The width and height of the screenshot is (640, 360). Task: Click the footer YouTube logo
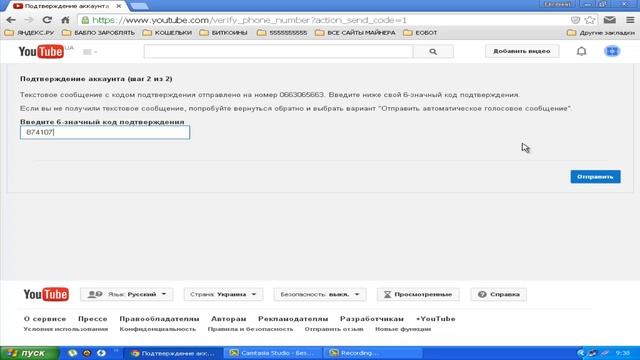(x=46, y=294)
